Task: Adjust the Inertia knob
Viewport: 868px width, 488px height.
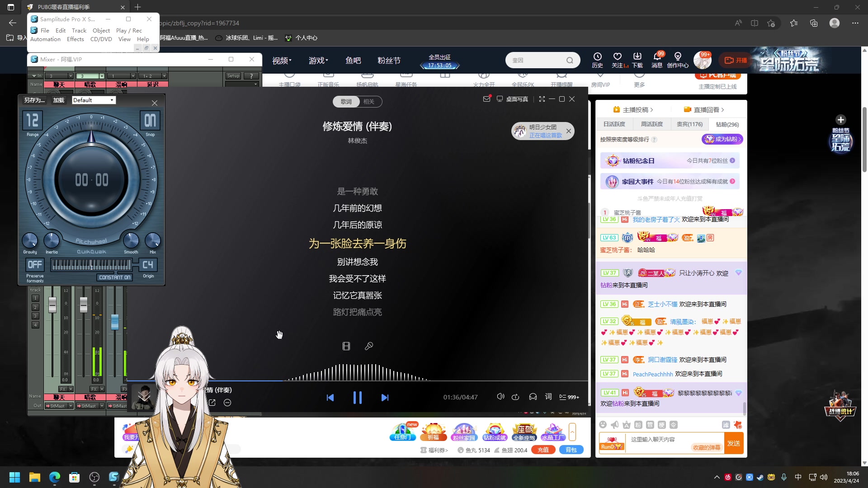Action: click(x=52, y=240)
